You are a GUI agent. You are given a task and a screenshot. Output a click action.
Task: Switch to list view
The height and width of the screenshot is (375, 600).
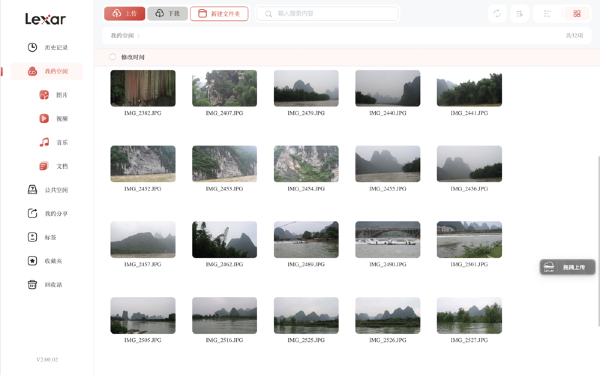(547, 13)
